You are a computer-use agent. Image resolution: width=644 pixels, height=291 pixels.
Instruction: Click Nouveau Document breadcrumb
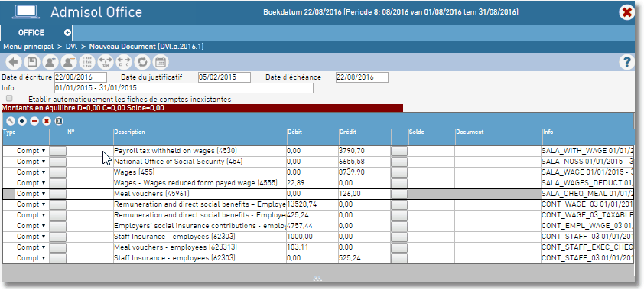tap(147, 47)
